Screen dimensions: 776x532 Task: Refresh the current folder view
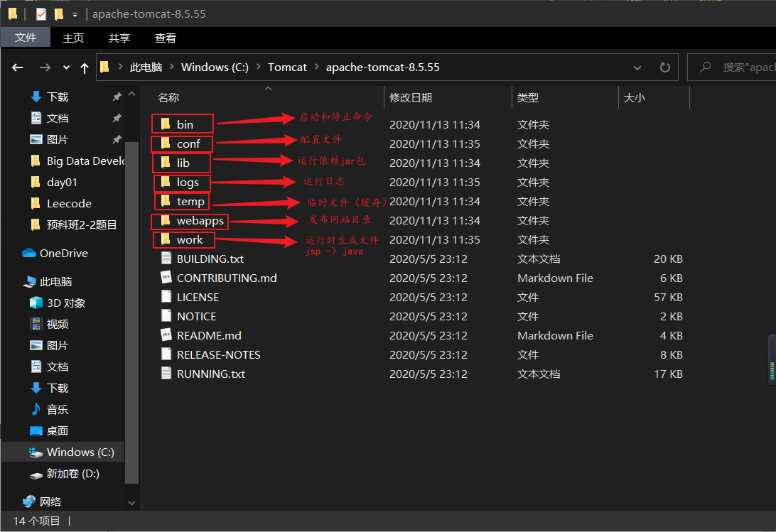point(665,67)
